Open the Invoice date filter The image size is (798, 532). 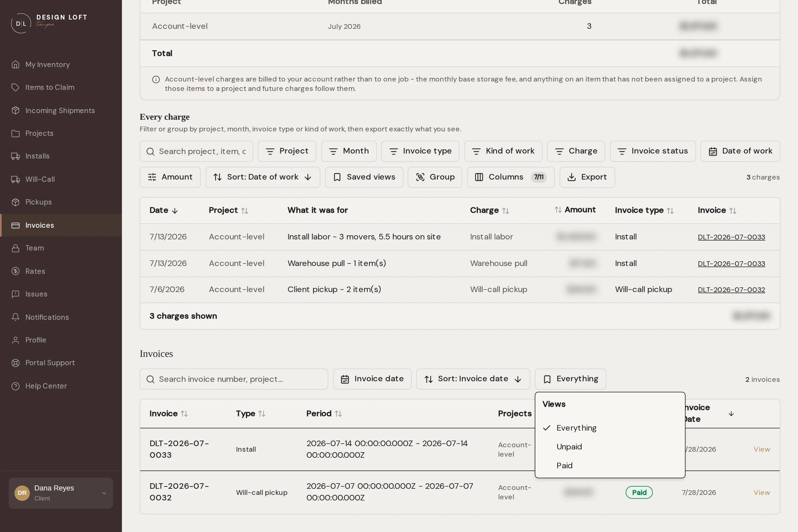(372, 379)
